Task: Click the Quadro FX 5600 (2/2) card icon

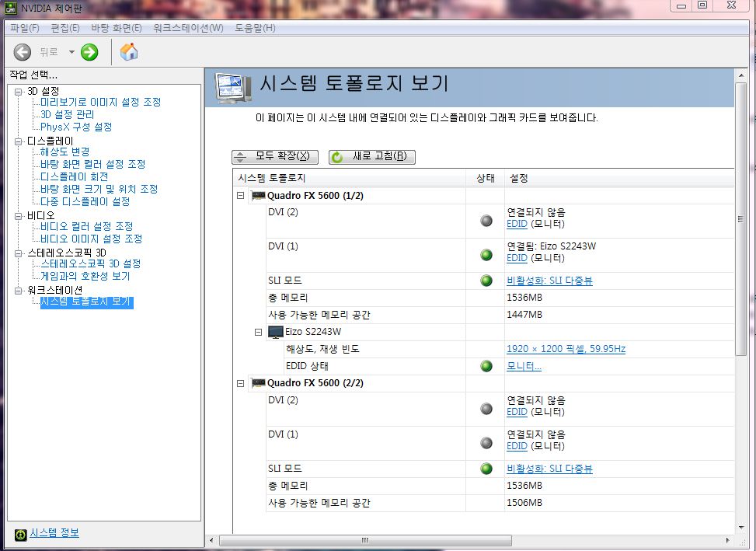Action: 259,383
